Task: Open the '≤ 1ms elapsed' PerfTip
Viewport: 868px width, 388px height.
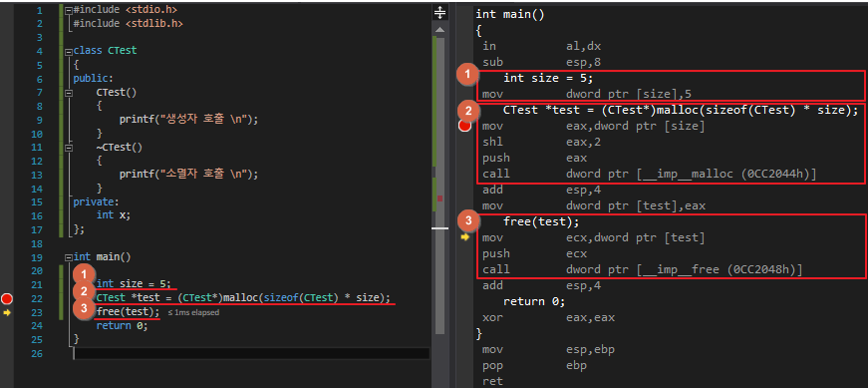Action: (x=193, y=312)
